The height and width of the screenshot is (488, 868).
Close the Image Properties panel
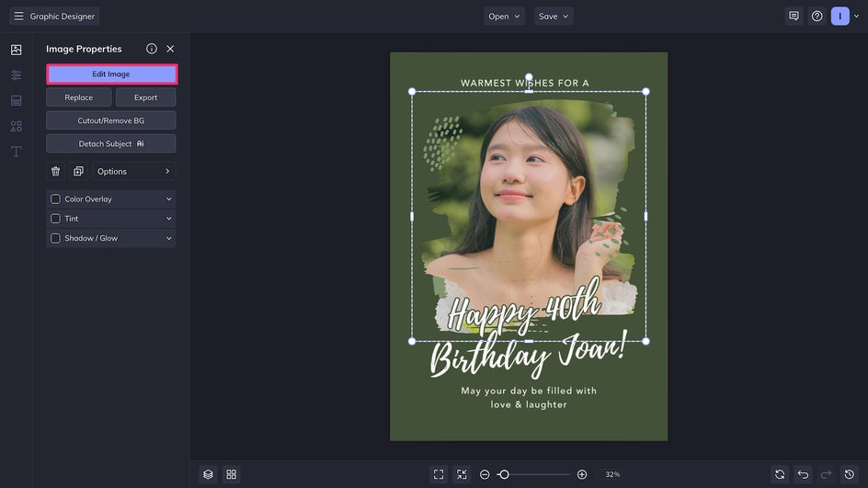pyautogui.click(x=170, y=49)
